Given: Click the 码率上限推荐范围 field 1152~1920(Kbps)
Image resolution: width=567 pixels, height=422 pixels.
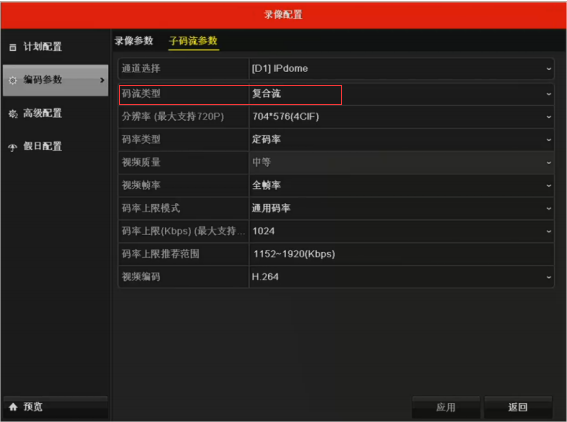Looking at the screenshot, I should pyautogui.click(x=401, y=254).
